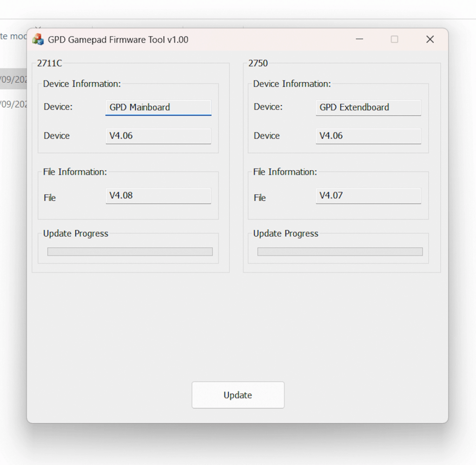The width and height of the screenshot is (476, 465).
Task: Minimize the Firmware Tool window
Action: coord(359,39)
